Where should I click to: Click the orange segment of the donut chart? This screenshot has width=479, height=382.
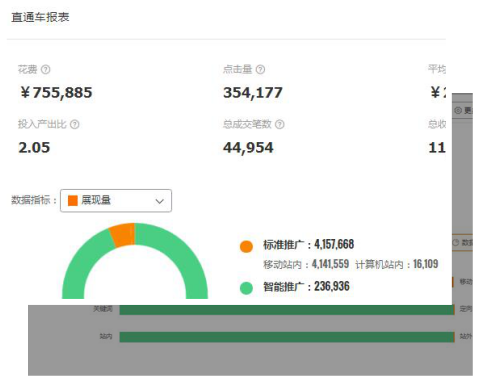pos(123,235)
